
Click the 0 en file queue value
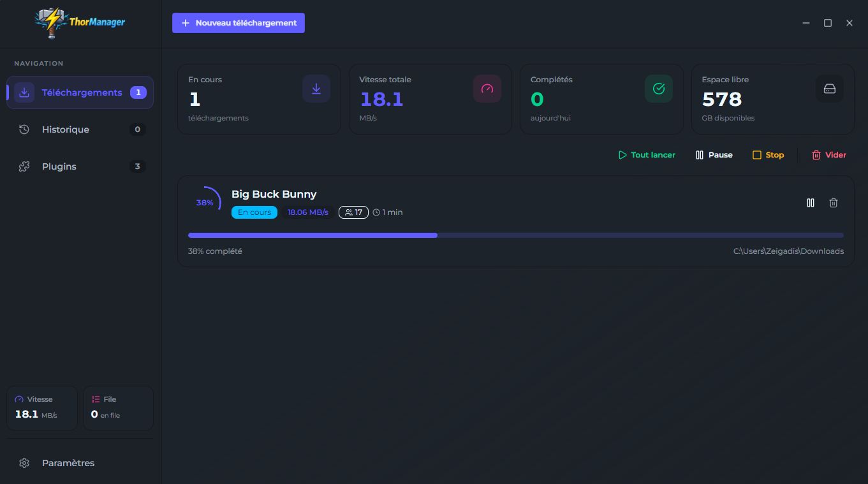click(x=105, y=414)
